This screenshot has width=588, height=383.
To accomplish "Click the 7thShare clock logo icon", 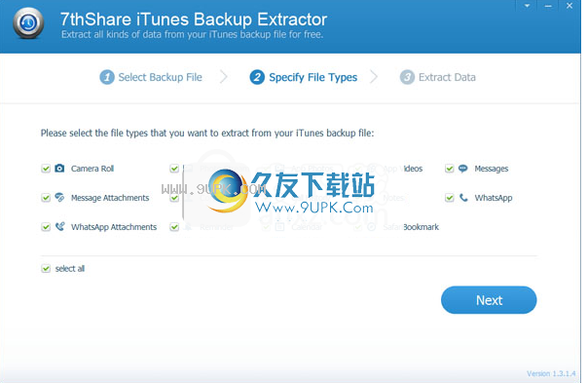I will click(28, 23).
